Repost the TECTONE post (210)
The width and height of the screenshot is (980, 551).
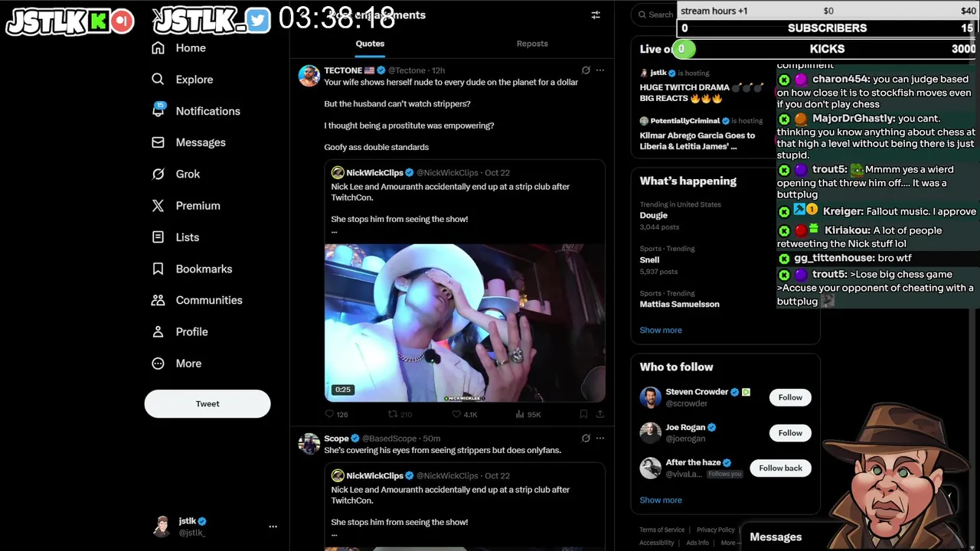[x=400, y=414]
